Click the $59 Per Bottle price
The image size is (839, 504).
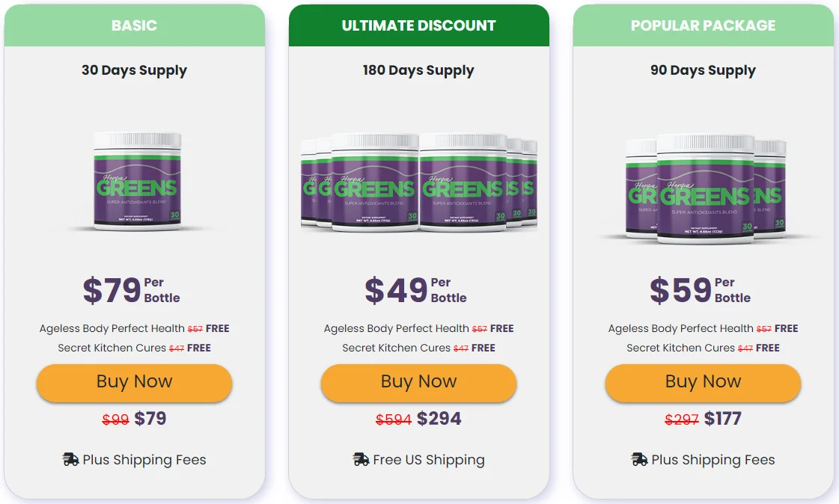pyautogui.click(x=701, y=290)
